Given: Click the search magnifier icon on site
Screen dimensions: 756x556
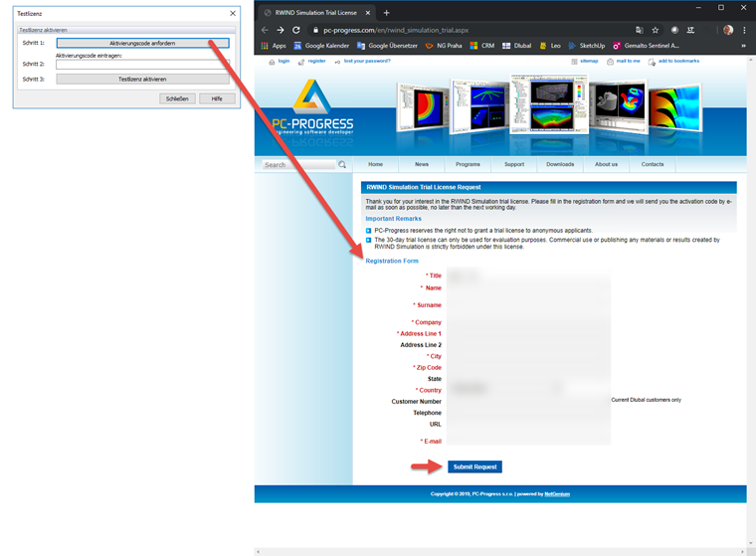Looking at the screenshot, I should (342, 165).
